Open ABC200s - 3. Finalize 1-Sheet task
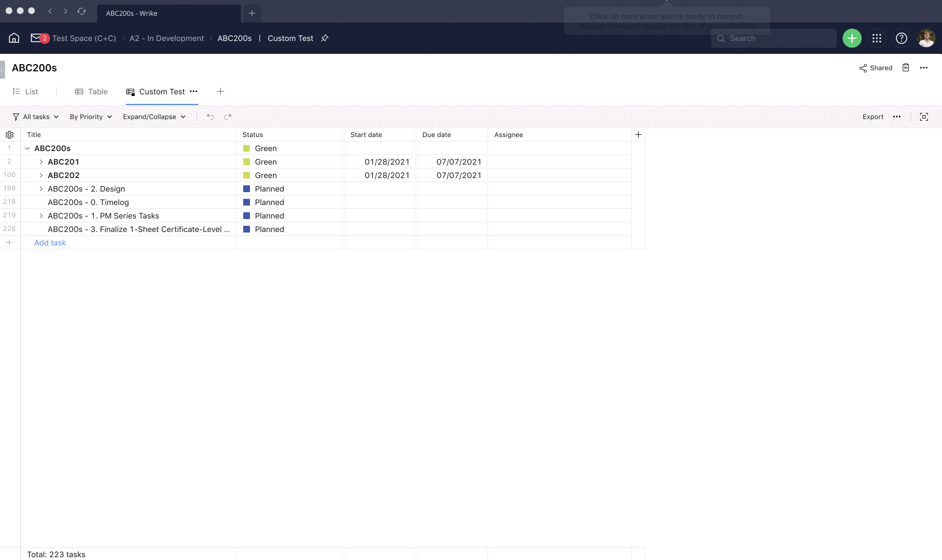The height and width of the screenshot is (560, 942). point(139,229)
